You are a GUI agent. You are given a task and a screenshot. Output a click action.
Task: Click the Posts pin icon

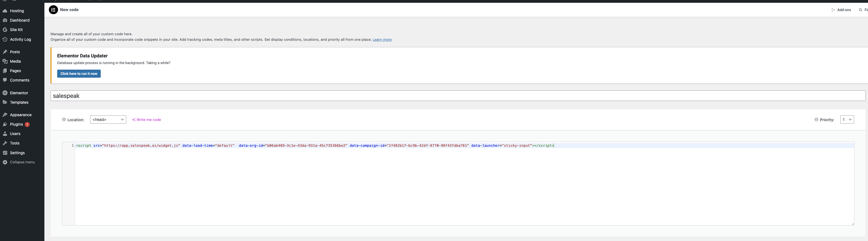[x=5, y=52]
